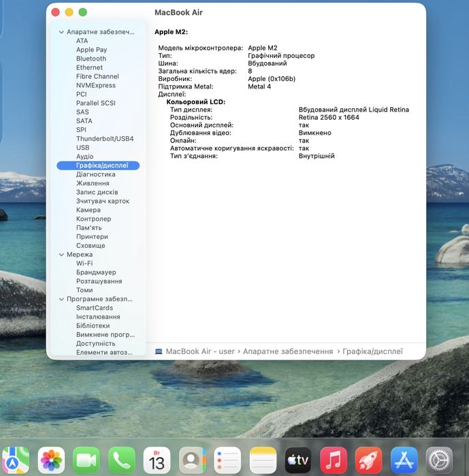Select Зчитувач карток in the sidebar
This screenshot has width=469, height=476.
[103, 201]
